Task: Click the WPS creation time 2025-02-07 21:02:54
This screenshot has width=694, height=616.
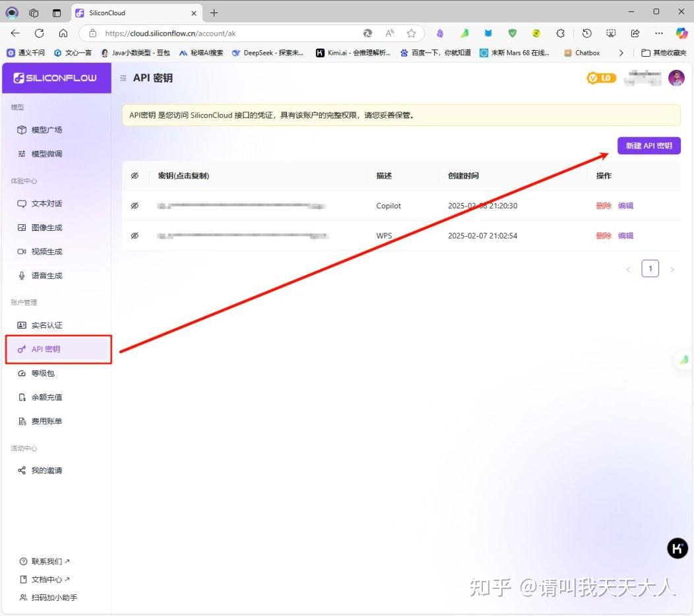Action: pyautogui.click(x=482, y=235)
